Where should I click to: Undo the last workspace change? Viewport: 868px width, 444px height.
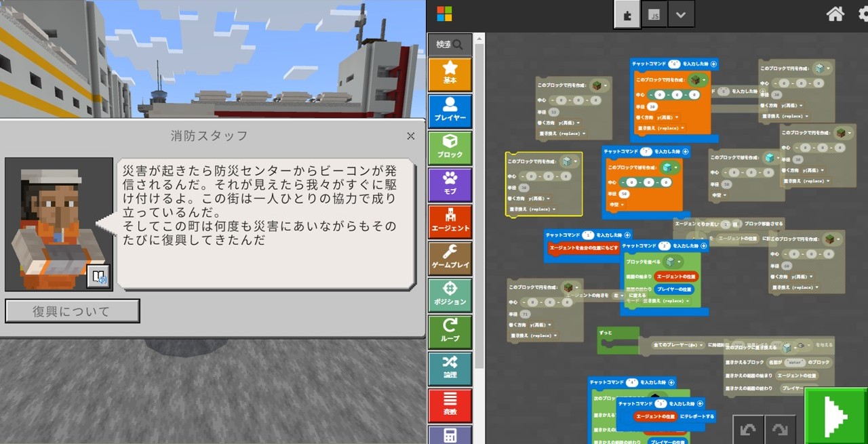(x=748, y=429)
